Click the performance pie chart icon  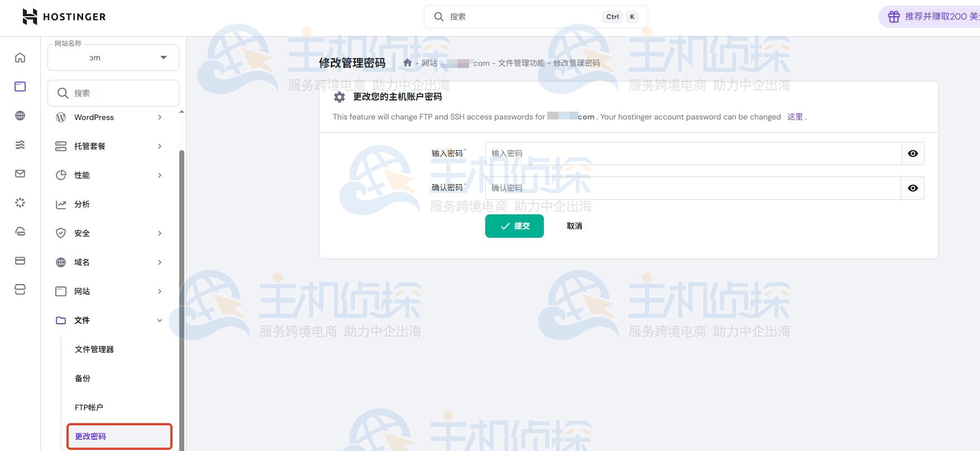point(61,175)
